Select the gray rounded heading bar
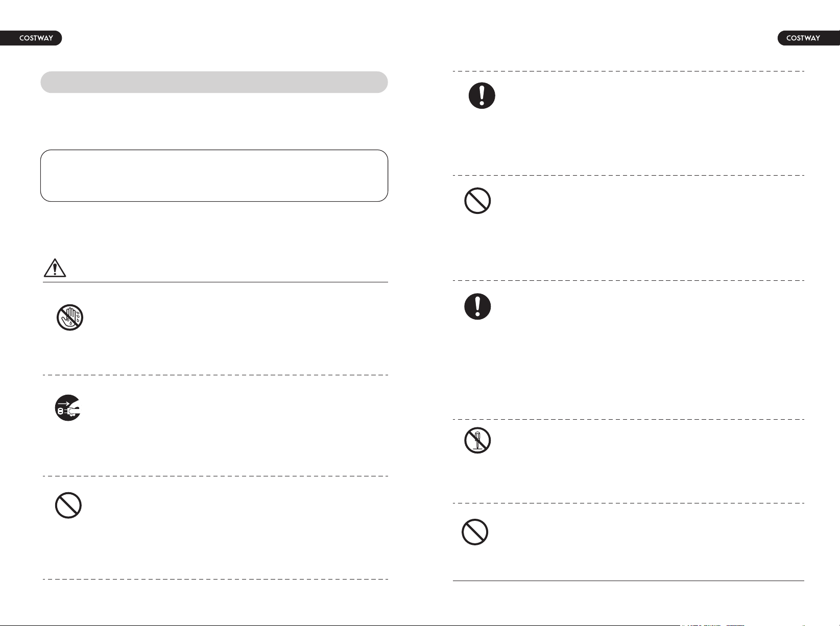This screenshot has width=840, height=626. pos(214,82)
